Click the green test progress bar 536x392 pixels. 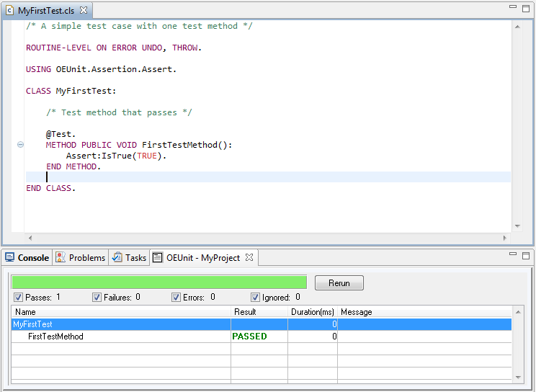point(159,282)
